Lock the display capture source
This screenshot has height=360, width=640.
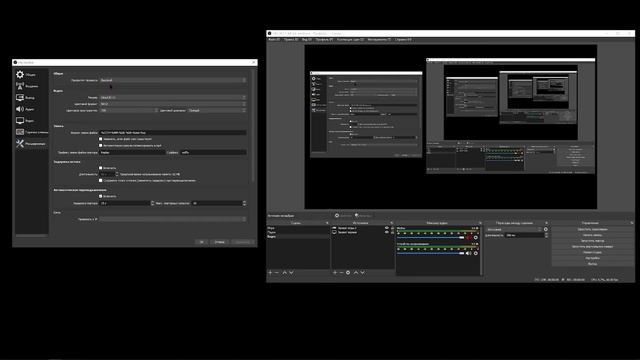click(x=392, y=232)
